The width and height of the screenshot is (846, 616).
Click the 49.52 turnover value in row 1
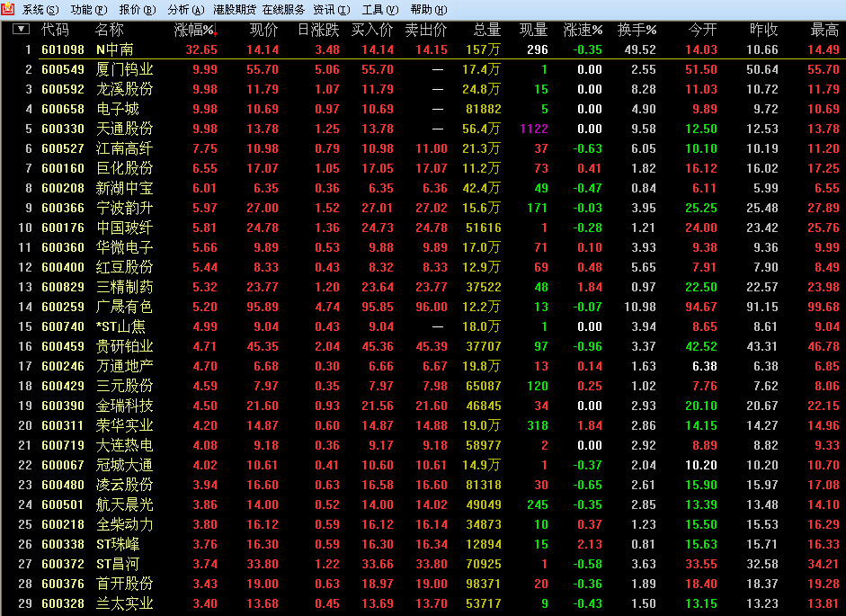point(640,49)
